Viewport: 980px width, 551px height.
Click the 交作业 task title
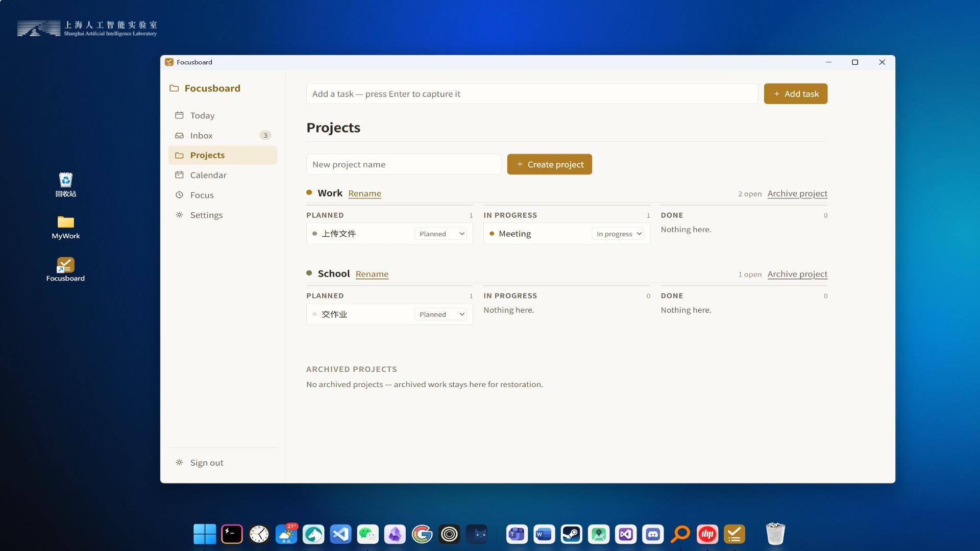(x=334, y=314)
